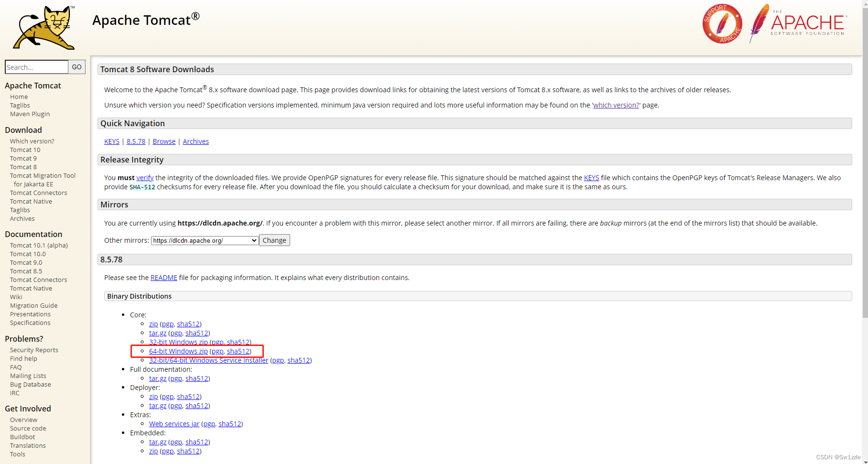Open the README file link

[163, 278]
